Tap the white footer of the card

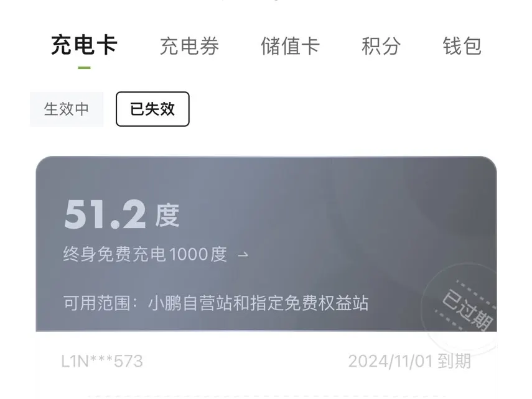pos(266,365)
